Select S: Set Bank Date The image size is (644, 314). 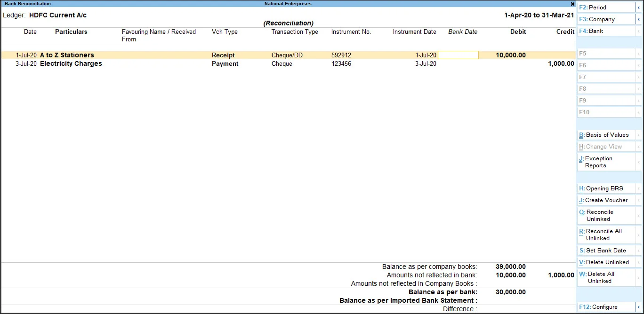[606, 251]
